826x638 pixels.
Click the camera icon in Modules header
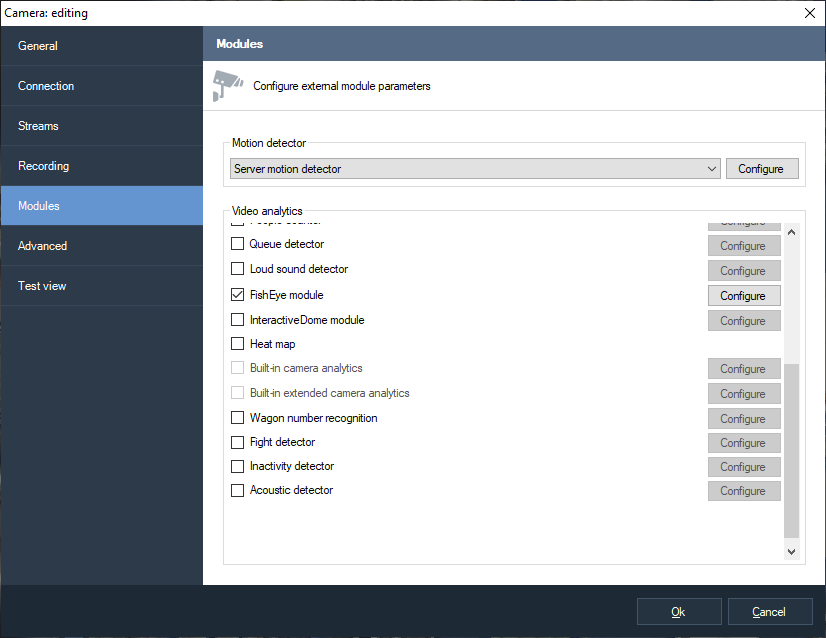coord(228,85)
